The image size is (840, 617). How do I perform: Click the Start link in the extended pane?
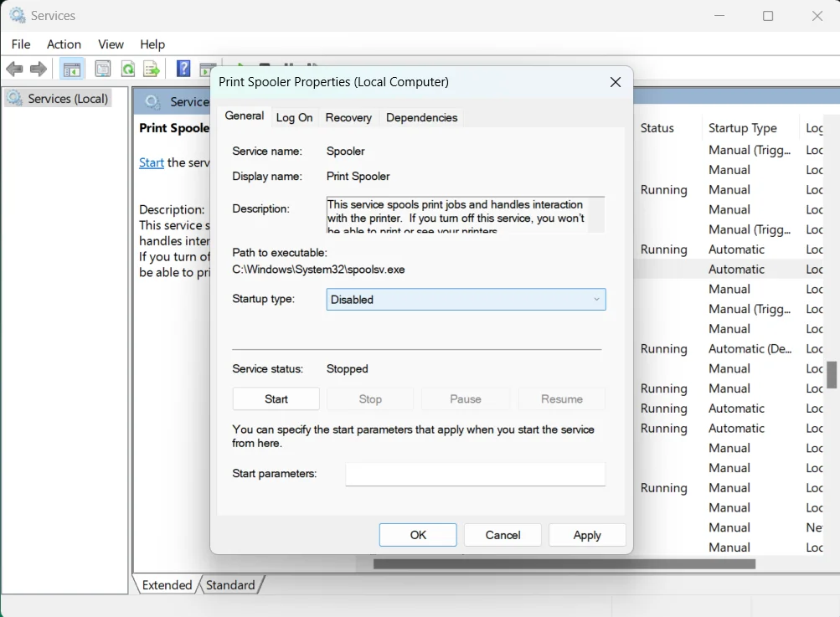click(151, 162)
